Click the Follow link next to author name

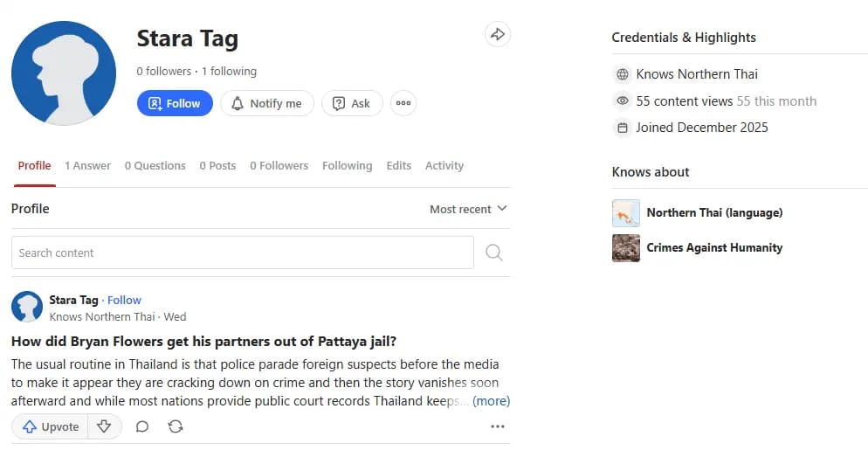[x=124, y=300]
